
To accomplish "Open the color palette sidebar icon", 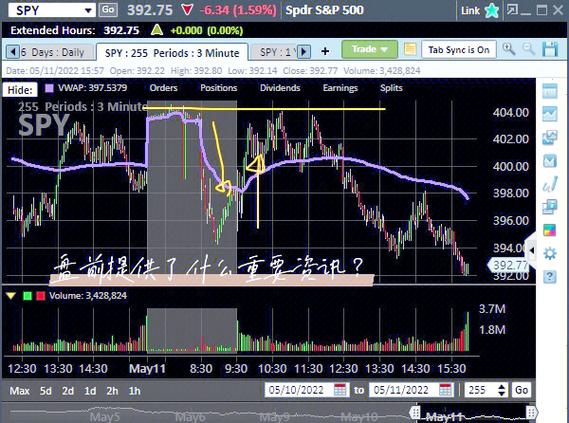I will point(549,230).
